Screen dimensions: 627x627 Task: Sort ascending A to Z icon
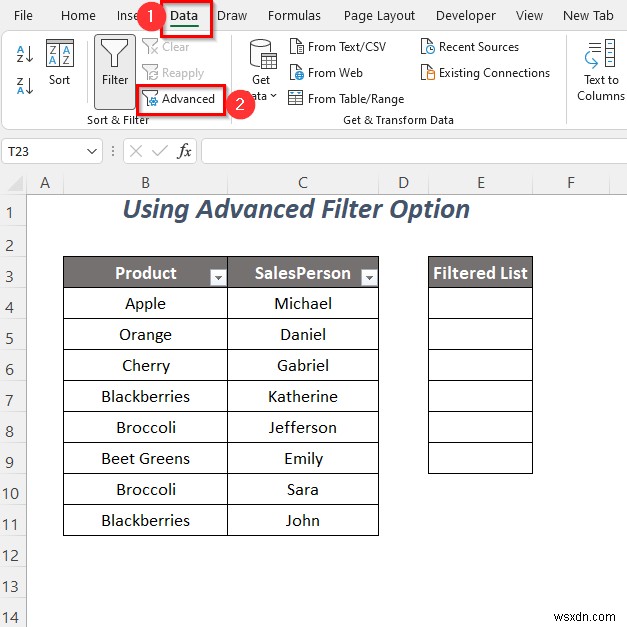click(x=25, y=54)
